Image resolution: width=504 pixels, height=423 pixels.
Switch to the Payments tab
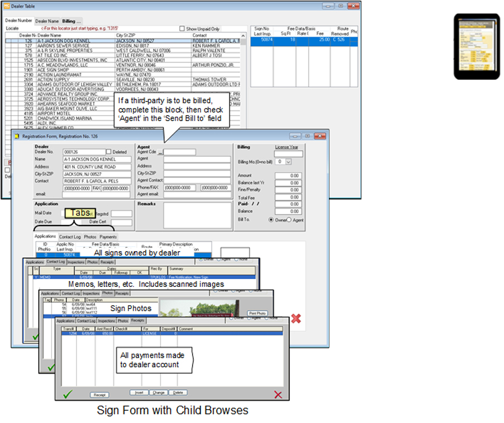click(108, 237)
